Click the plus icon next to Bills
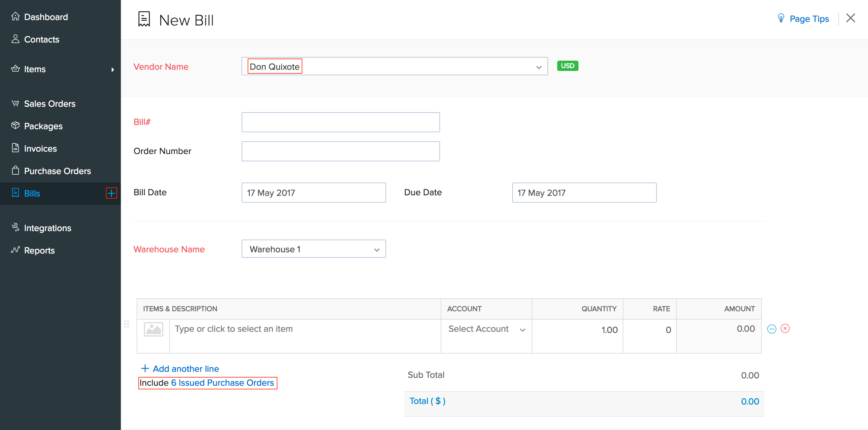The height and width of the screenshot is (430, 868). coord(111,193)
